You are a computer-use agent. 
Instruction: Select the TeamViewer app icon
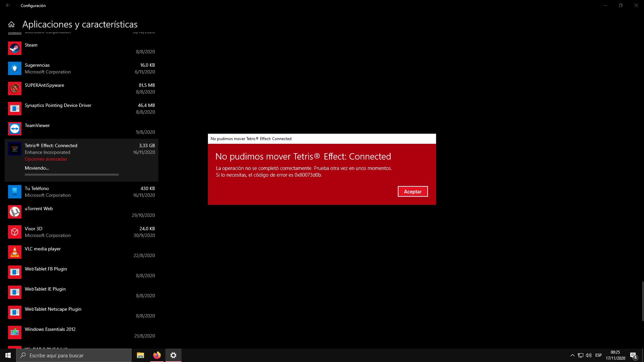14,129
